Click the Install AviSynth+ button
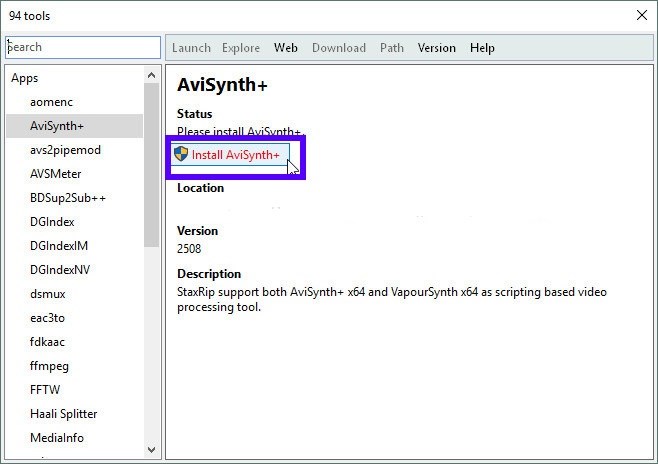Viewport: 658px width, 464px height. (x=229, y=155)
